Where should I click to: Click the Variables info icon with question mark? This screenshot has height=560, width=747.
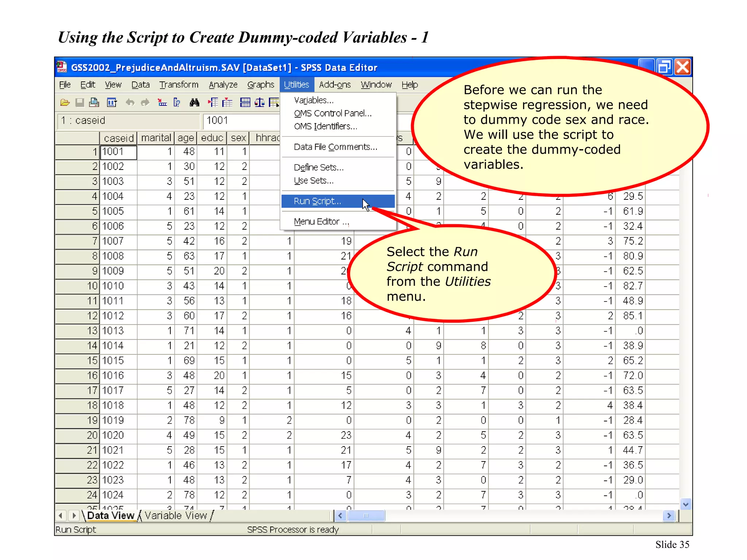tap(177, 103)
